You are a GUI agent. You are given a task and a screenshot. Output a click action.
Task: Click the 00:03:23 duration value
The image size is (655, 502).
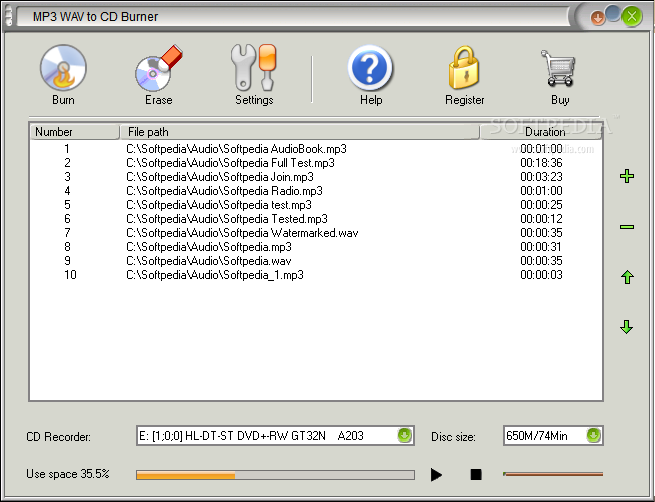pyautogui.click(x=541, y=177)
